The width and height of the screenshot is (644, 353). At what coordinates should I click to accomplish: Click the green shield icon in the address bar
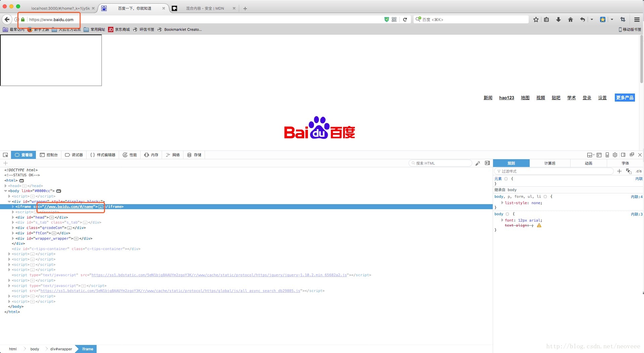tap(386, 19)
